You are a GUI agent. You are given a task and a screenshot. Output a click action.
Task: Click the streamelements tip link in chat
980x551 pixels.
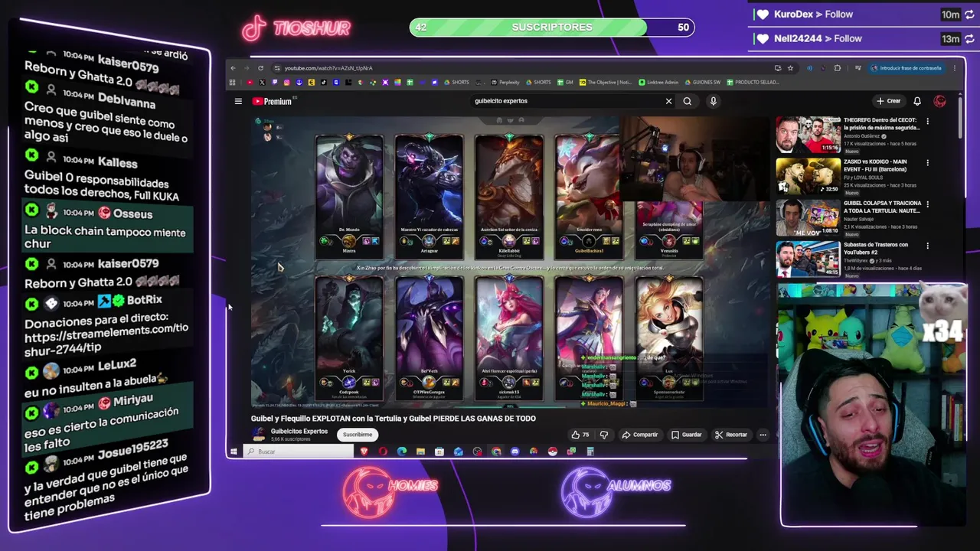coord(106,334)
